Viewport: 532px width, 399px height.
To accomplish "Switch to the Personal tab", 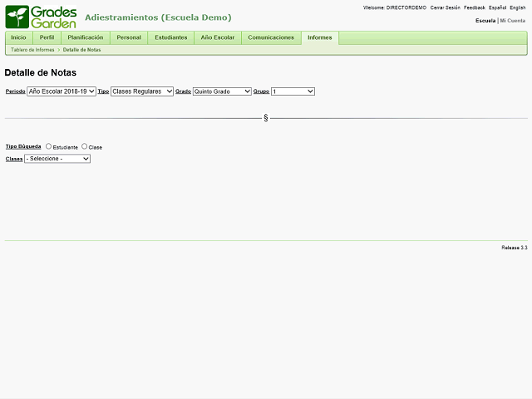I will pyautogui.click(x=129, y=37).
